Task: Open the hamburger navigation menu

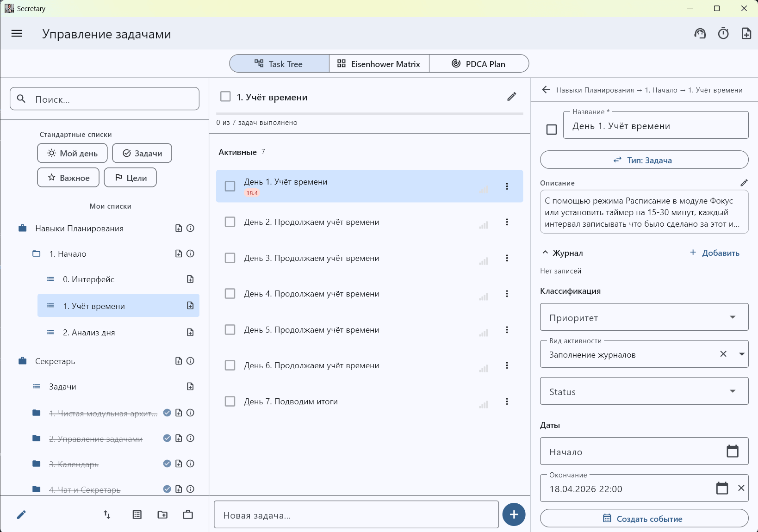Action: click(x=17, y=33)
